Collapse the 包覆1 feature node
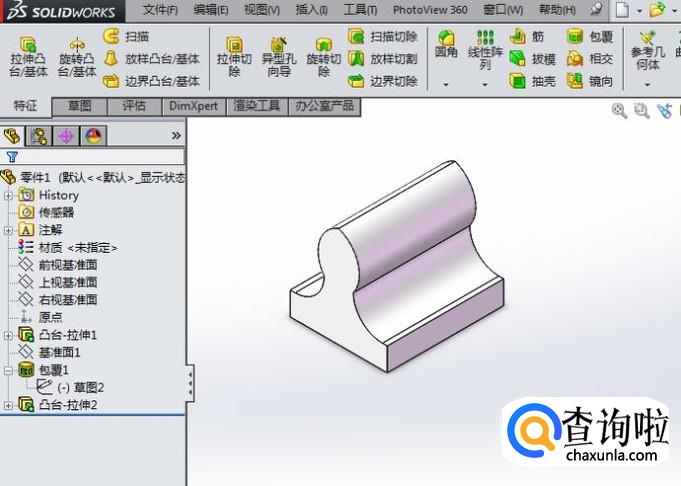681x486 pixels. (x=8, y=370)
